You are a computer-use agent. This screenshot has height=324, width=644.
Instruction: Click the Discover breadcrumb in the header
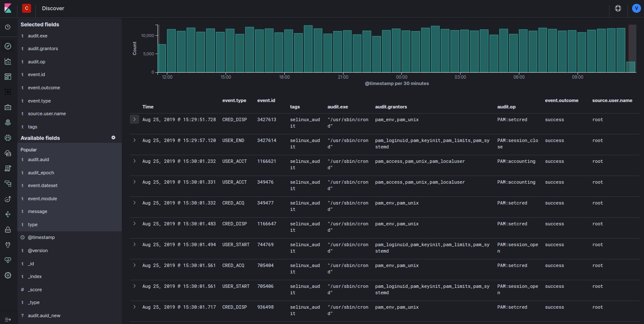pyautogui.click(x=53, y=9)
